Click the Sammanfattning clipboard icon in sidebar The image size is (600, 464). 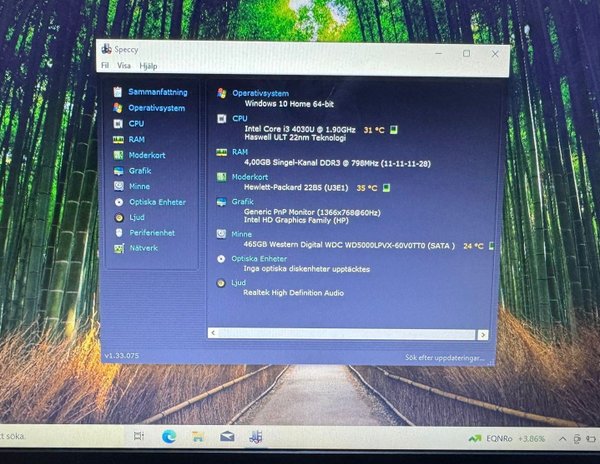point(117,92)
